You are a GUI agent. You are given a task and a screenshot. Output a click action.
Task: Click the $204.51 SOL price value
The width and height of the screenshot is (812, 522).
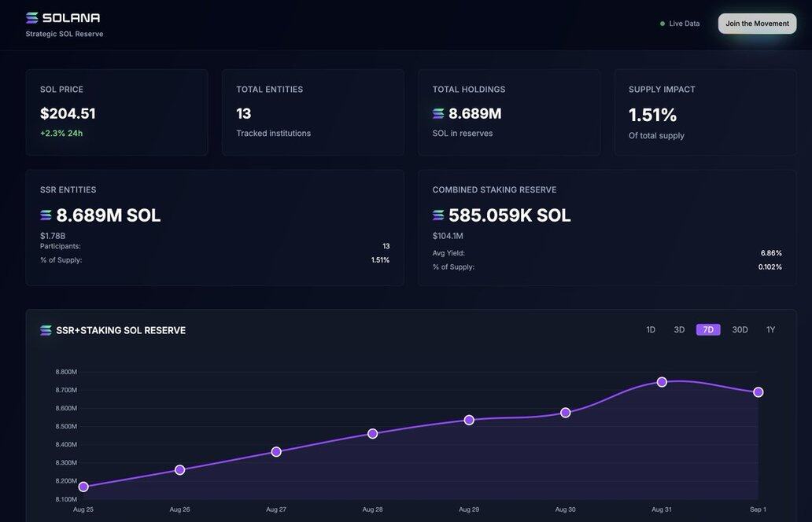click(x=68, y=114)
